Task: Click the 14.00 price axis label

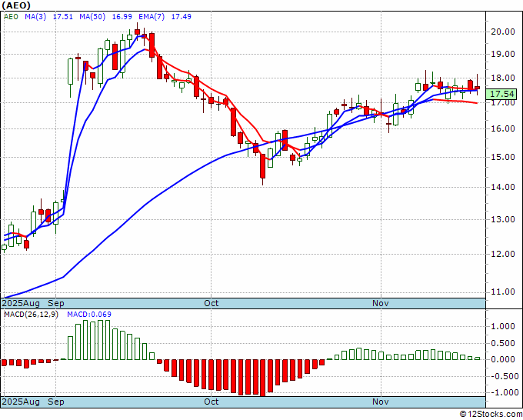Action: 503,187
